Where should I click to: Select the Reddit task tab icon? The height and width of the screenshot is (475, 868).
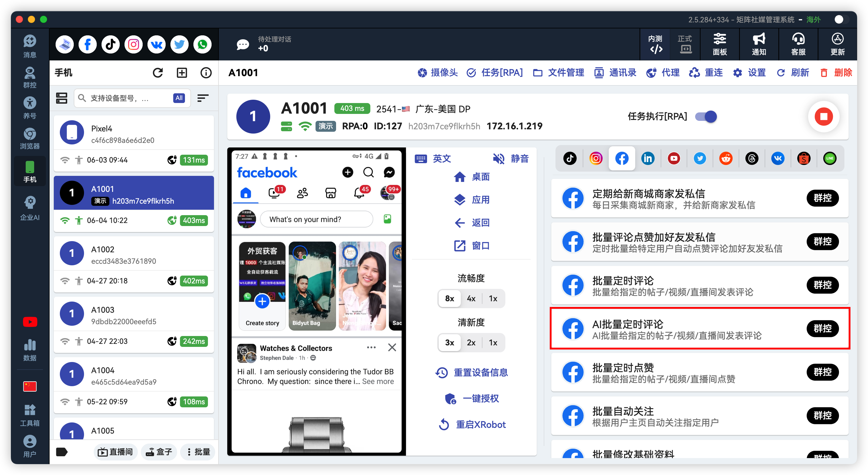coord(726,158)
